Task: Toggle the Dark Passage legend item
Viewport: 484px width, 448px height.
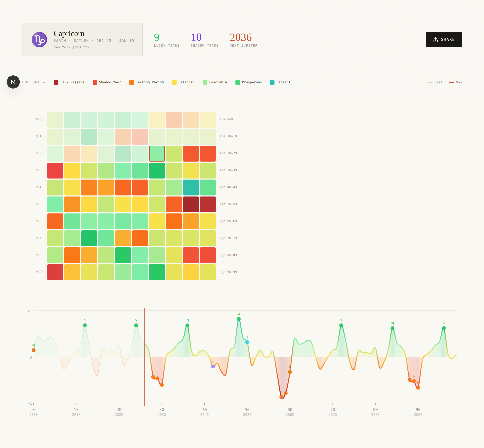Action: pos(69,83)
